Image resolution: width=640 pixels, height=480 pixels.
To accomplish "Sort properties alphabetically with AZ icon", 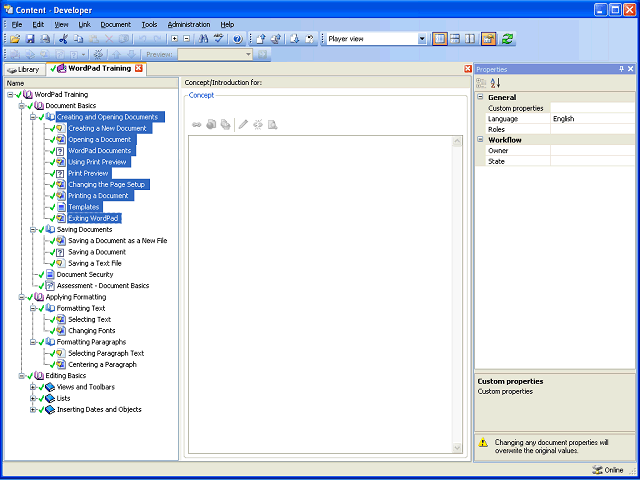I will pos(496,83).
